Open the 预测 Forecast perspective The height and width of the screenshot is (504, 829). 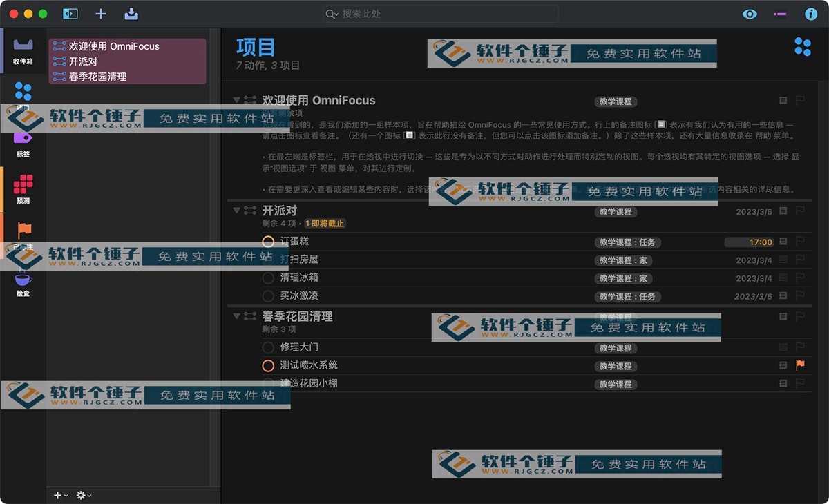point(23,189)
